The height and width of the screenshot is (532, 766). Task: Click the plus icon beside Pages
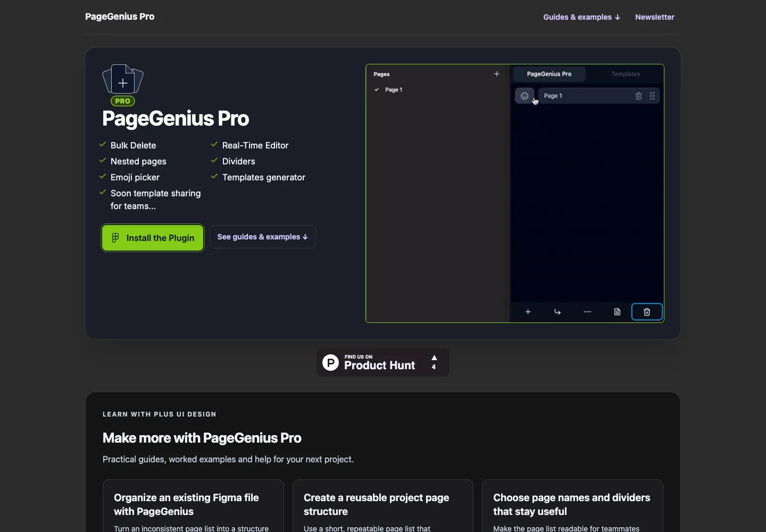497,74
